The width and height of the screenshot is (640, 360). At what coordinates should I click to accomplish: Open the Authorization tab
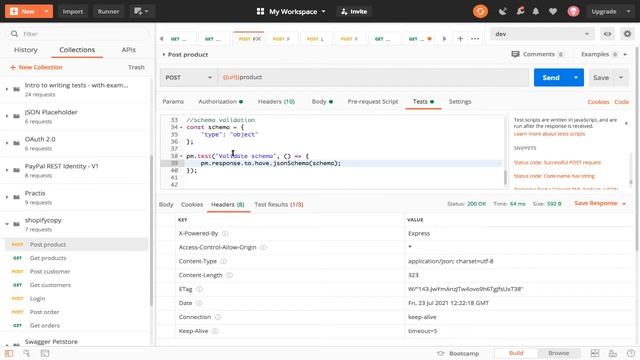coord(220,102)
